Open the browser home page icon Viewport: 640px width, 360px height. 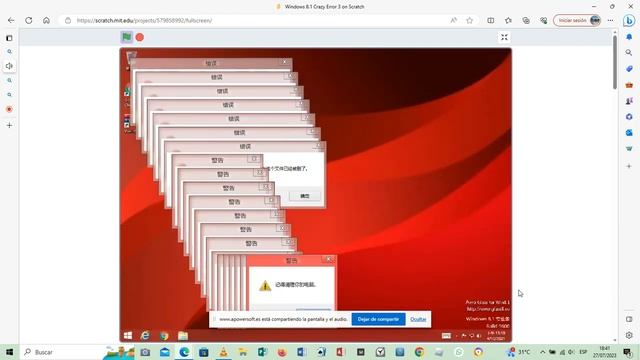coord(47,20)
